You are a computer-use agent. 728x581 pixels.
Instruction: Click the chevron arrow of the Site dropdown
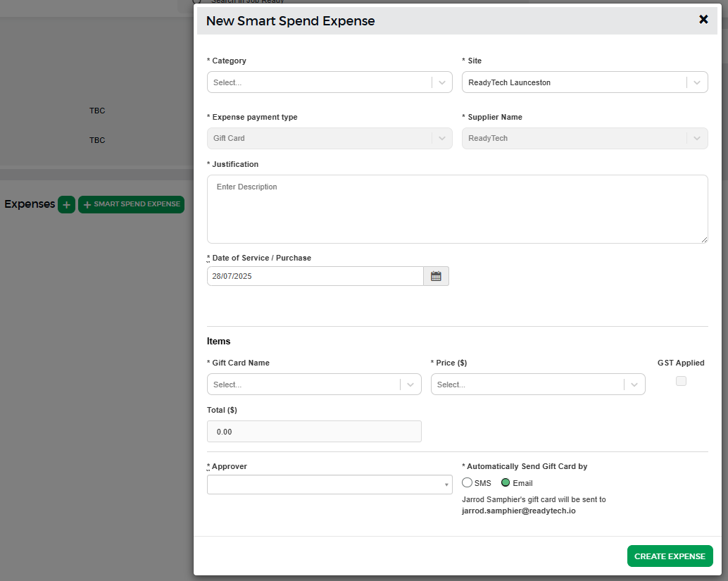tap(697, 82)
